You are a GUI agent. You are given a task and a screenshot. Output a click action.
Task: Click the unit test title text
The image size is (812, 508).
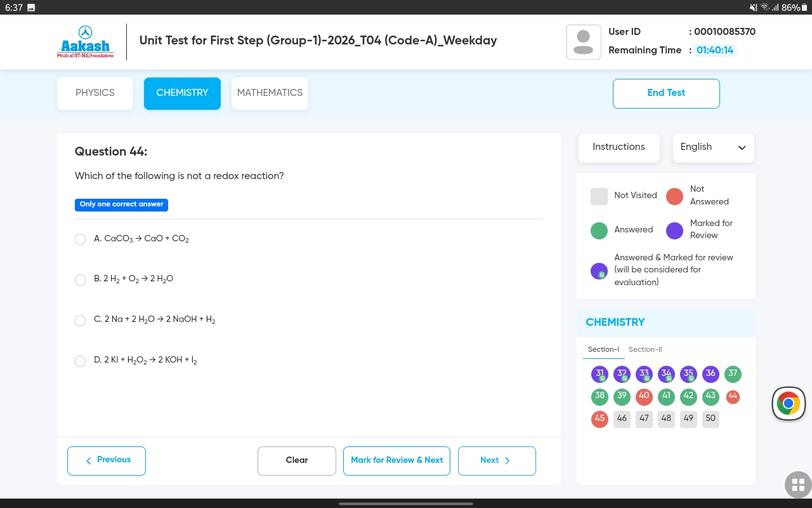pyautogui.click(x=318, y=41)
